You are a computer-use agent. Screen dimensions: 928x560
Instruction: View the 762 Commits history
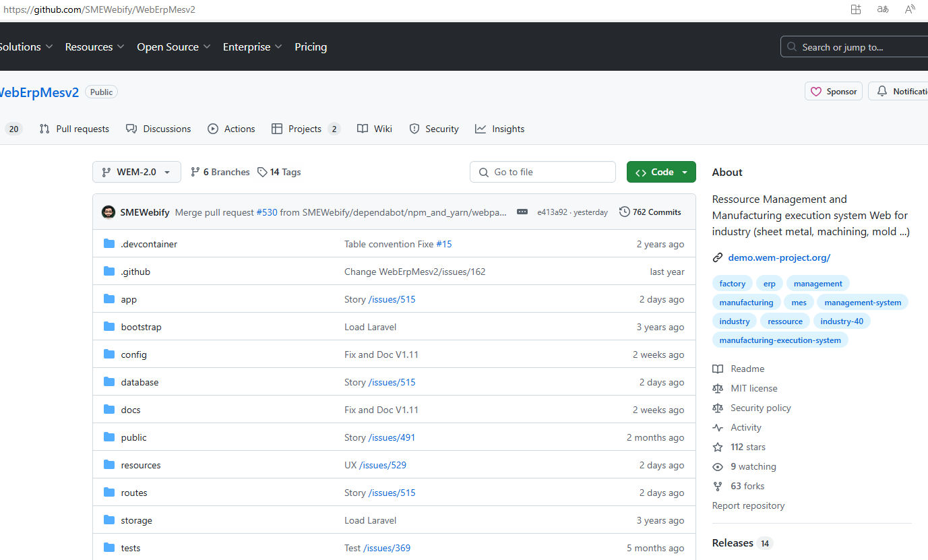point(650,212)
